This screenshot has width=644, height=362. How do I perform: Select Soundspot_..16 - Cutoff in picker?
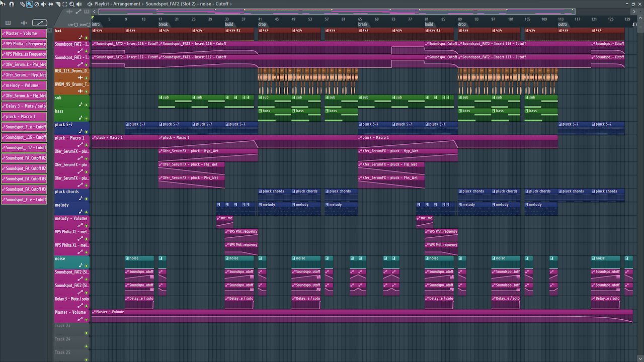pos(24,137)
